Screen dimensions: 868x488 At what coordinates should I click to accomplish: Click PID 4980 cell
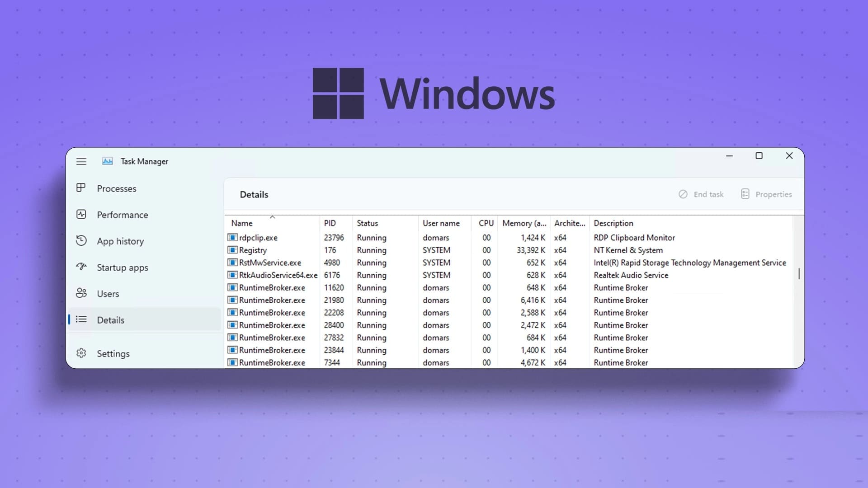[332, 263]
